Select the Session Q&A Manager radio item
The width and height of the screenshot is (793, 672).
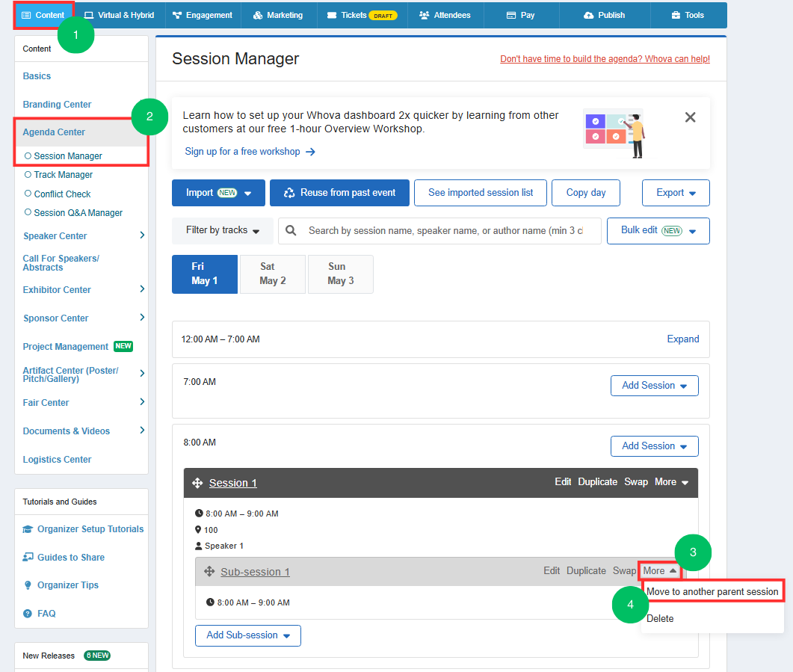coord(73,213)
